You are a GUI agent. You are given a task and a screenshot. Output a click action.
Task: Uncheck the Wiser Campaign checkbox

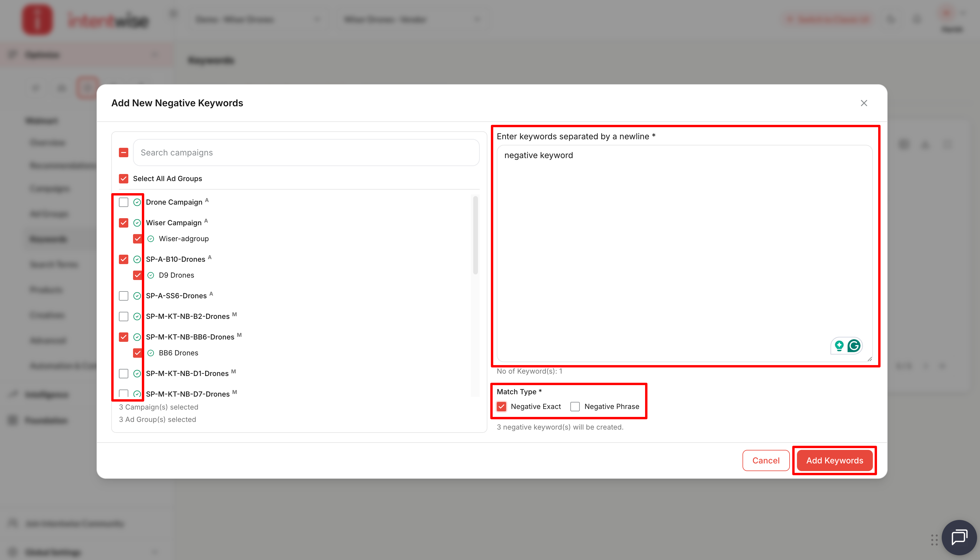pos(123,223)
